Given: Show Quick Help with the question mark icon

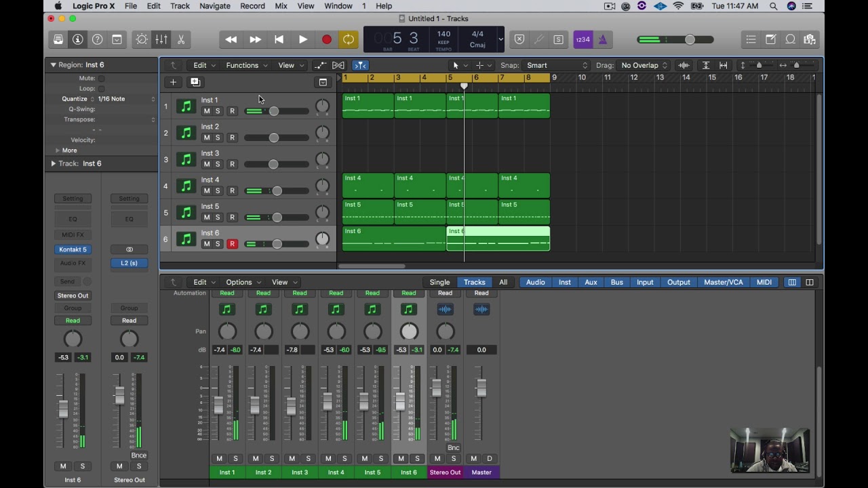Looking at the screenshot, I should tap(98, 39).
